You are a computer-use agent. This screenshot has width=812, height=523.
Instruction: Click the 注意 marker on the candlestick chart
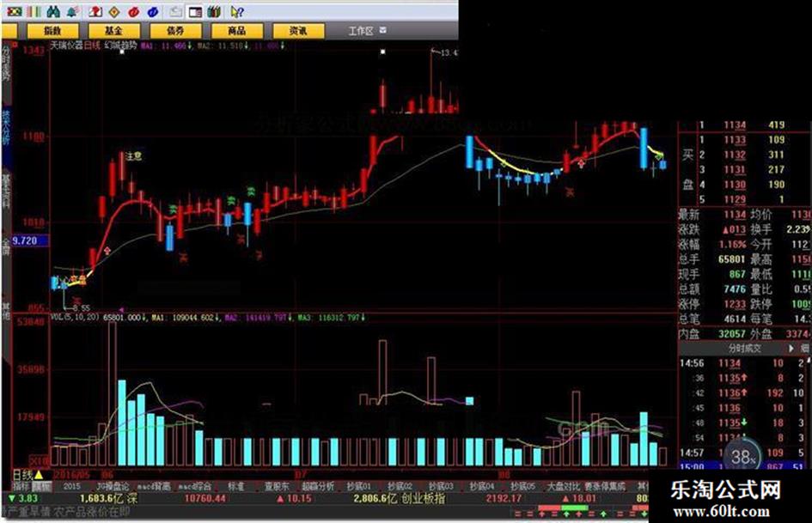pyautogui.click(x=133, y=155)
